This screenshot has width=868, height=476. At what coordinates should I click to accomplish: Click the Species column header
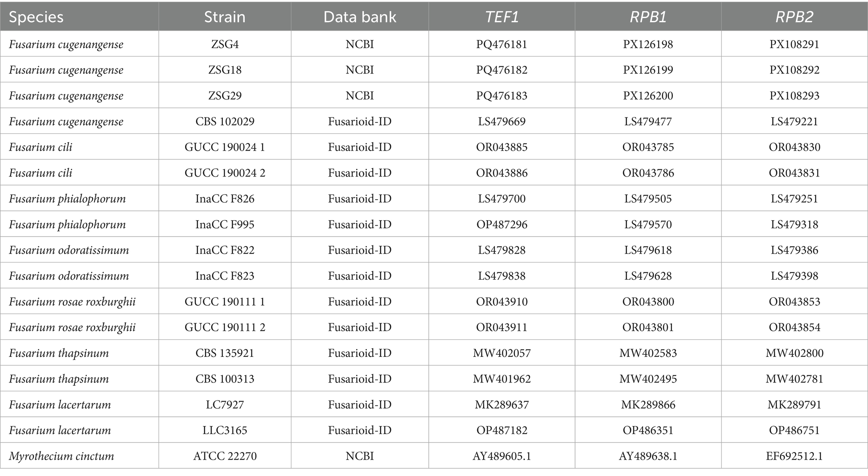click(36, 17)
